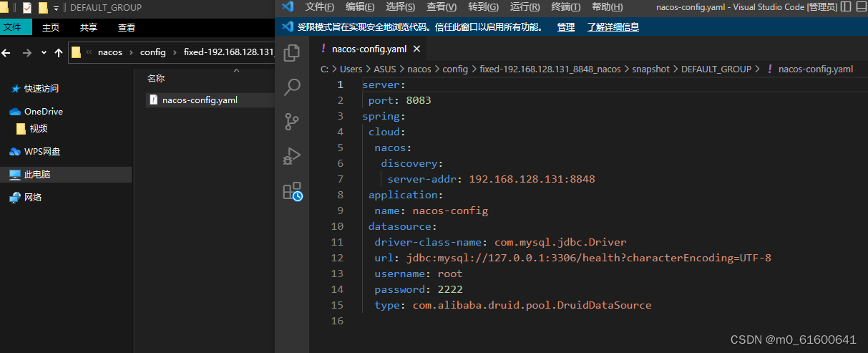Open recent locations dropdown in File Explorer
Image resolution: width=868 pixels, height=353 pixels.
pos(43,52)
